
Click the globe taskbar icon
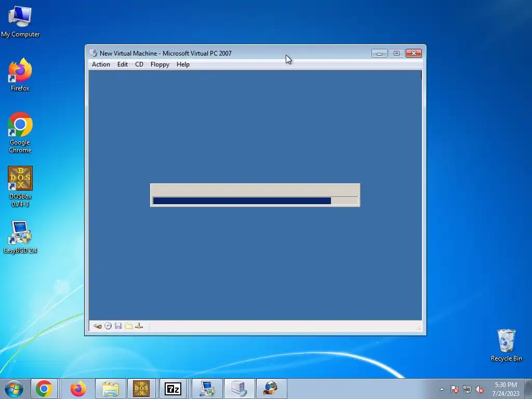271,389
